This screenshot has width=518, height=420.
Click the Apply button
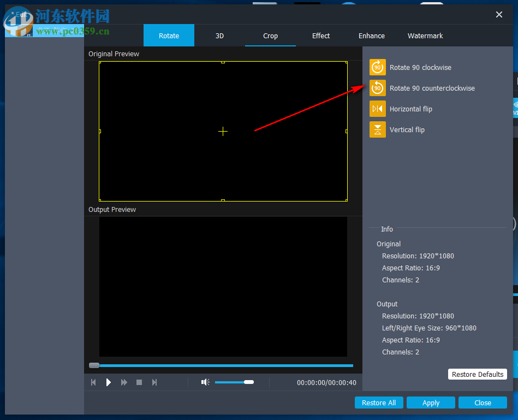pyautogui.click(x=431, y=403)
